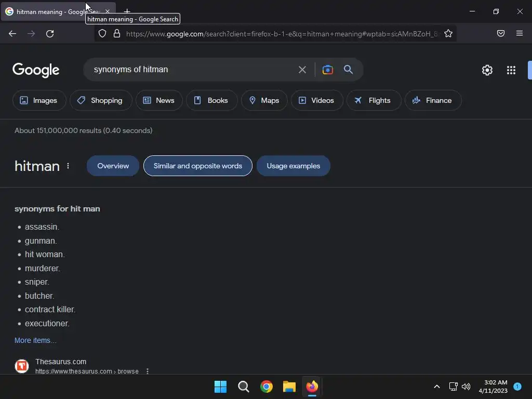Open the Thesaurus.com result link
Screen dimensions: 532x399
[61, 362]
